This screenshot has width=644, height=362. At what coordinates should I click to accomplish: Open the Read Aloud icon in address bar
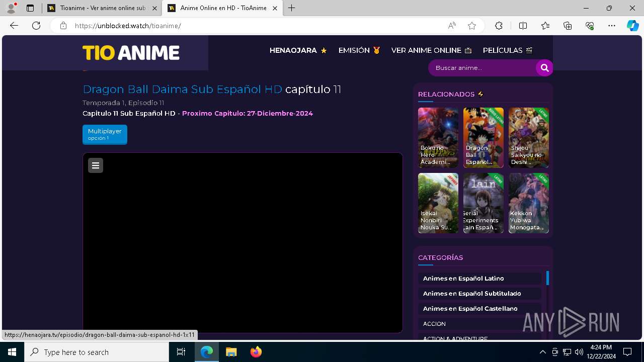pos(452,26)
